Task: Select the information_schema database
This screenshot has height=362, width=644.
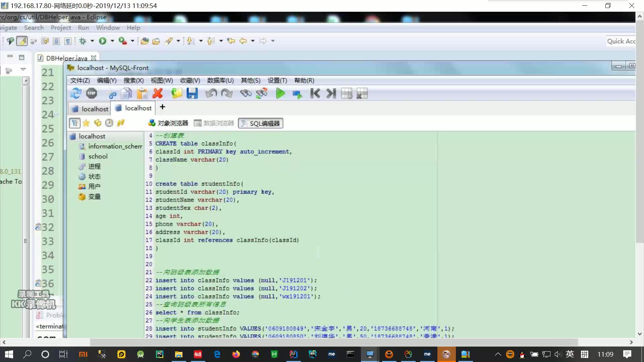Action: [115, 146]
